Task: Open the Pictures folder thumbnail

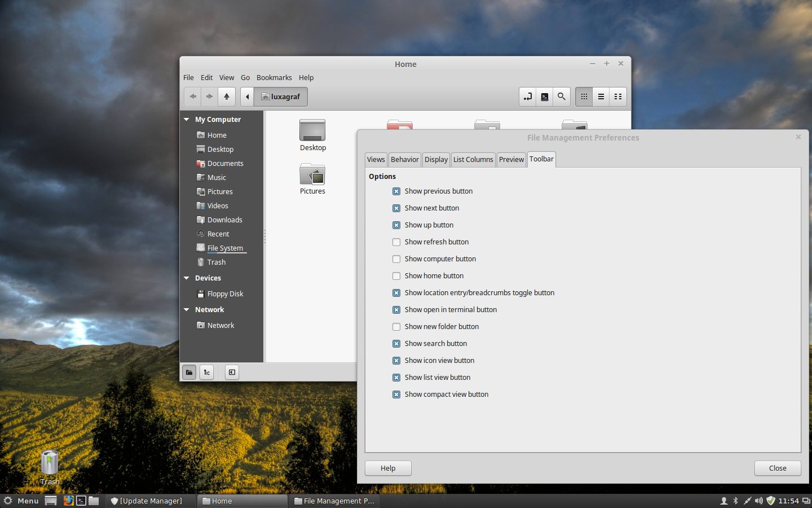Action: (x=312, y=176)
